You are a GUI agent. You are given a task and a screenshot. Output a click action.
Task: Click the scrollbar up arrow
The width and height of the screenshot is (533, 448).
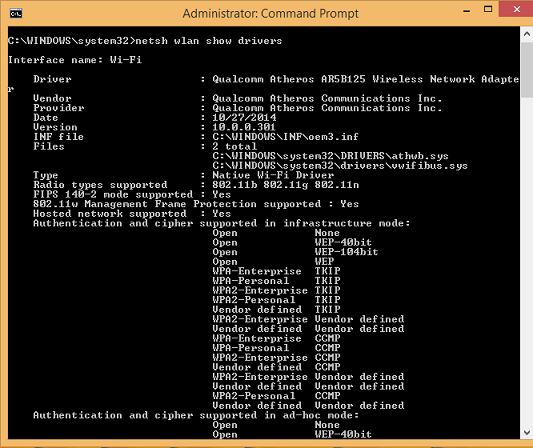pyautogui.click(x=527, y=34)
